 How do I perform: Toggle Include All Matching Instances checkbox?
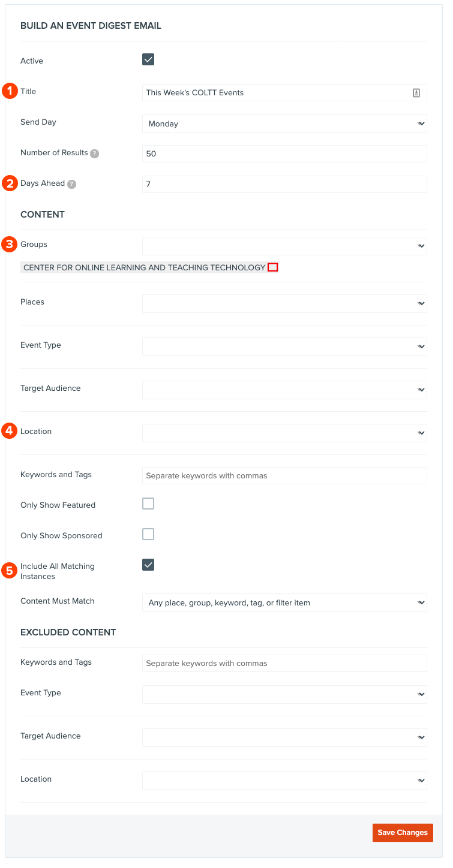148,565
